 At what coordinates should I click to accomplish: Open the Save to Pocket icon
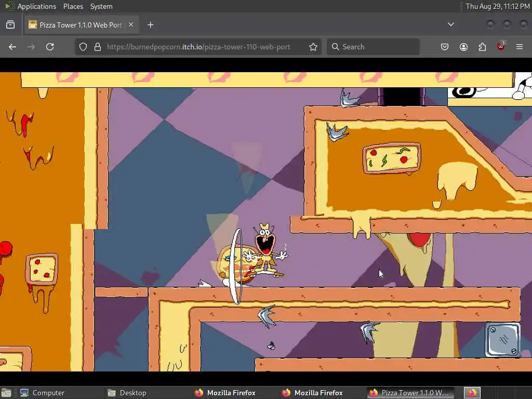tap(445, 47)
